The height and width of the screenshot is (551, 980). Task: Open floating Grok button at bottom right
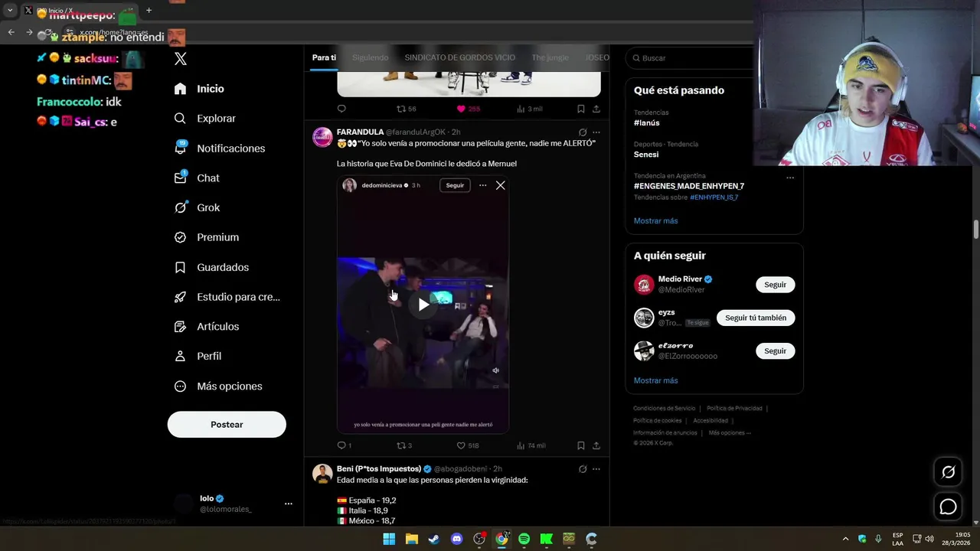pyautogui.click(x=948, y=472)
